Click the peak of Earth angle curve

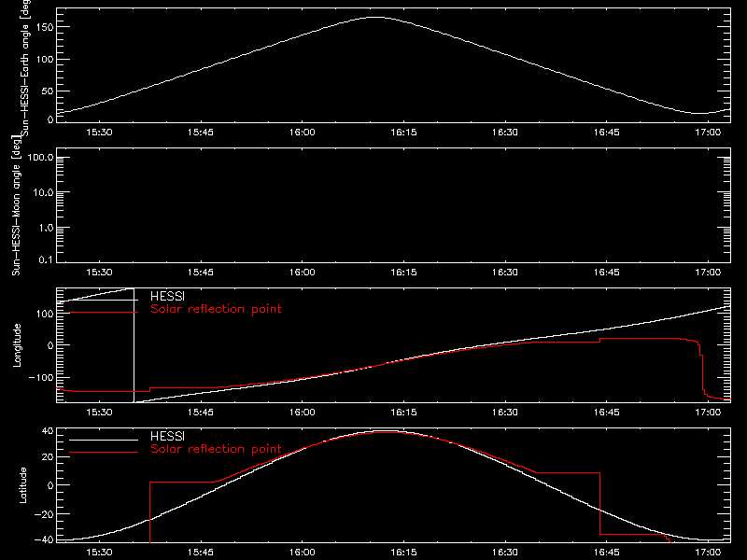pyautogui.click(x=376, y=17)
